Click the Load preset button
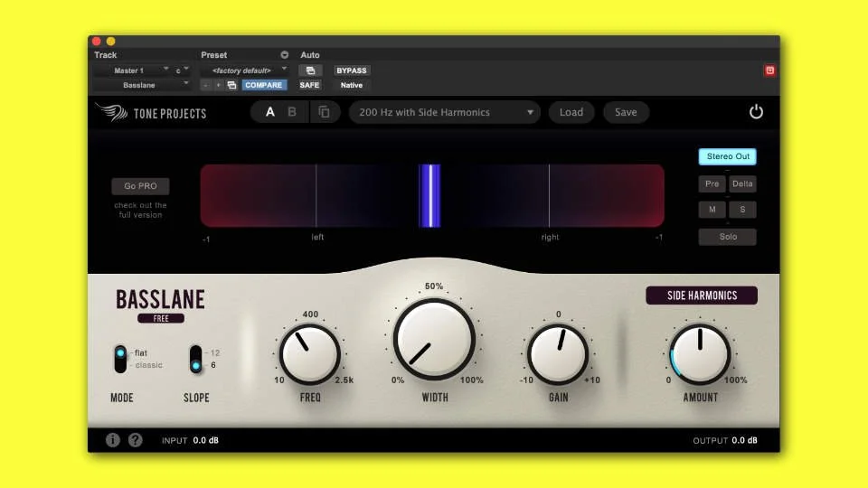The image size is (868, 488). click(571, 112)
